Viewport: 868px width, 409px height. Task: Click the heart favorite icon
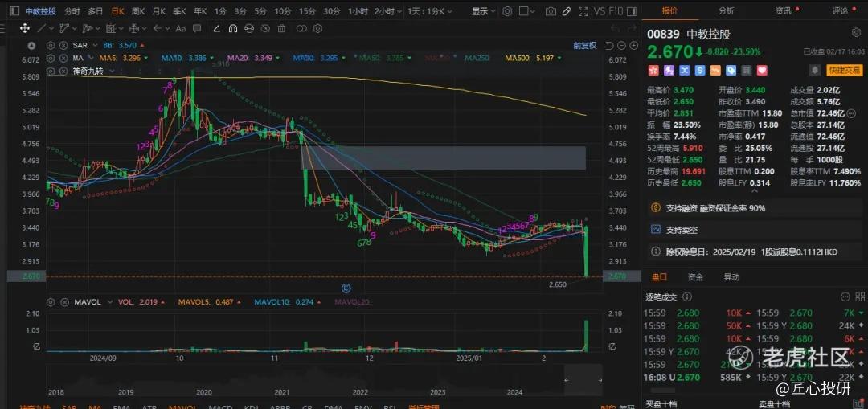point(762,70)
